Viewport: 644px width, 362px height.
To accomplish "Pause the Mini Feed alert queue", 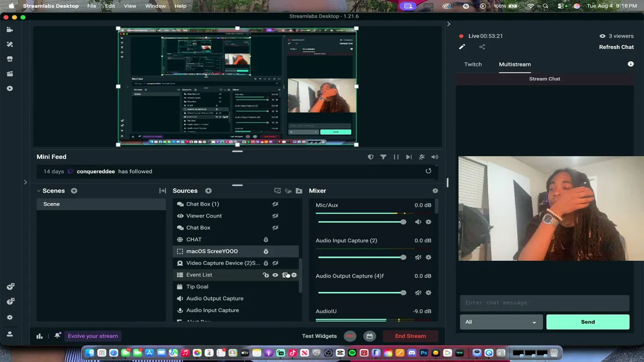I will pyautogui.click(x=396, y=157).
